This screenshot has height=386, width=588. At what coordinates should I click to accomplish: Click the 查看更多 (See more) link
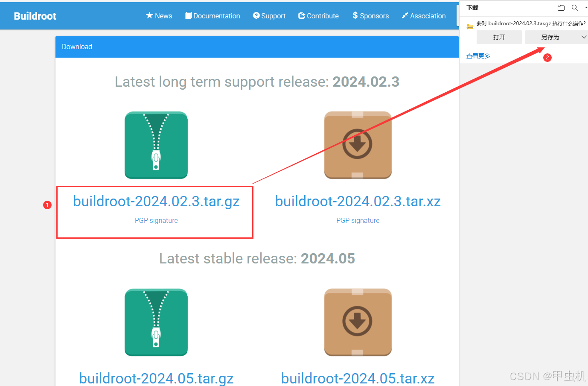pyautogui.click(x=478, y=56)
